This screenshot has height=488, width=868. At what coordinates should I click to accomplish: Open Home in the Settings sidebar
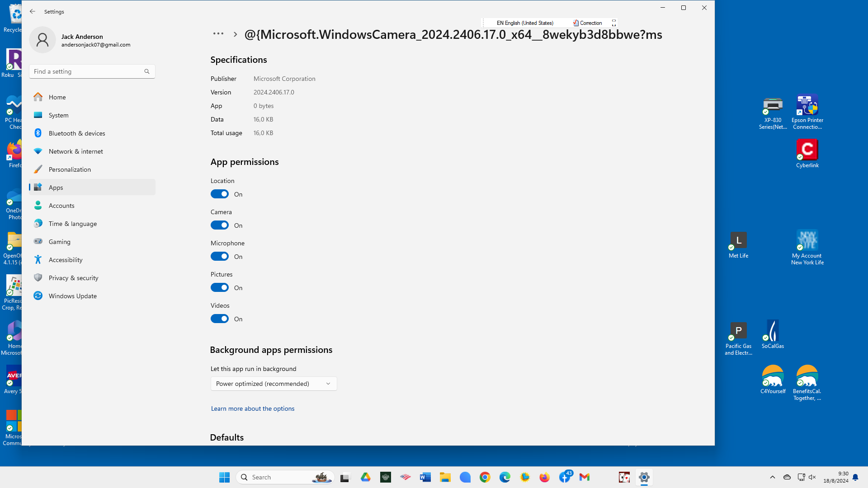click(92, 97)
